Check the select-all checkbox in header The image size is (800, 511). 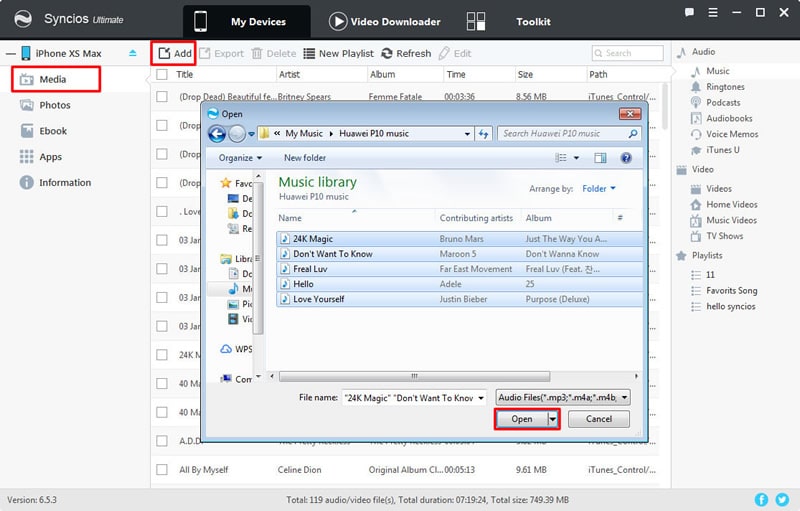(x=162, y=74)
